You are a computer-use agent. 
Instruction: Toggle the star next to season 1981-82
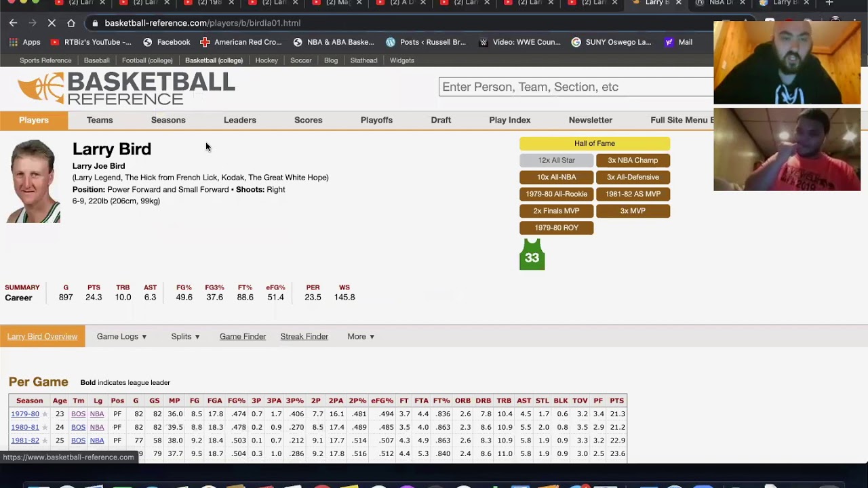(45, 441)
